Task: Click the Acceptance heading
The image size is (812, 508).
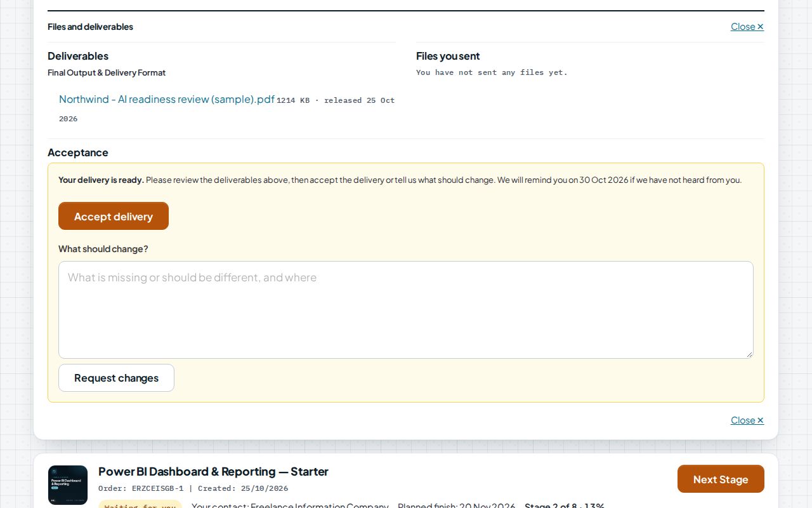Action: [x=78, y=152]
